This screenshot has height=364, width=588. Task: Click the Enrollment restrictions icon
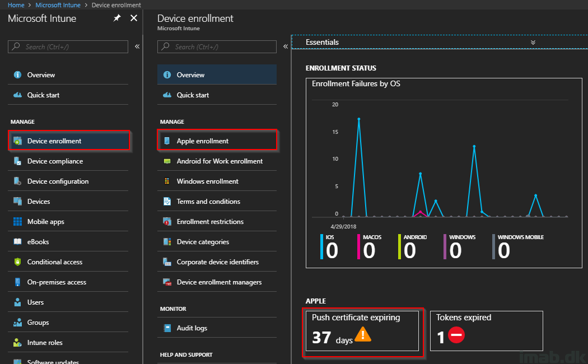167,222
